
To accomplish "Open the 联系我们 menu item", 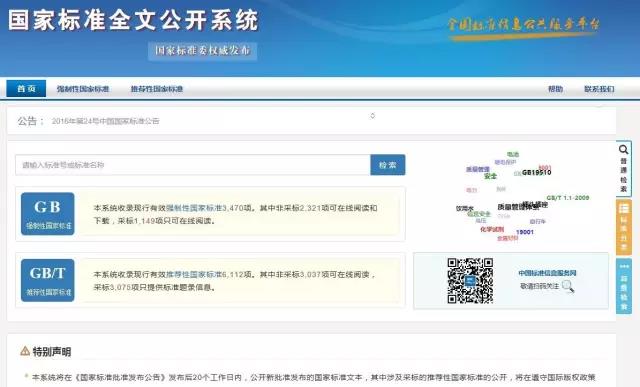I will [599, 89].
